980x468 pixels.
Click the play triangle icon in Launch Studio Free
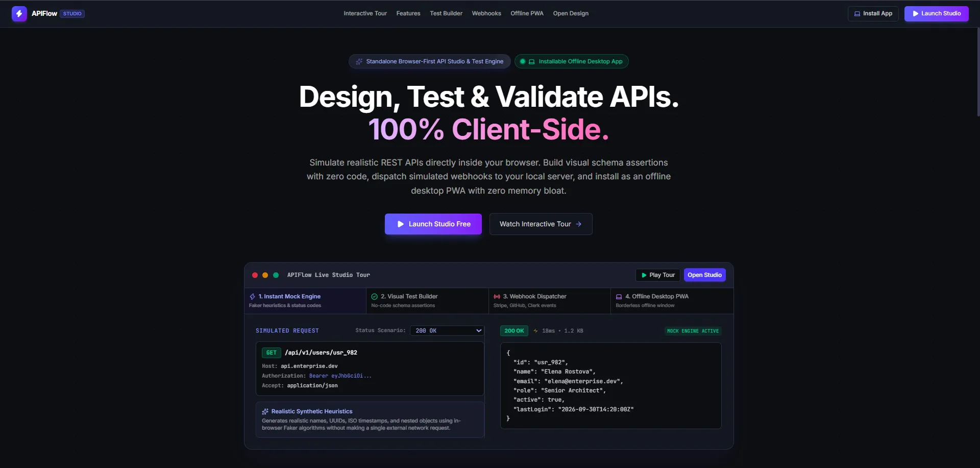point(401,224)
